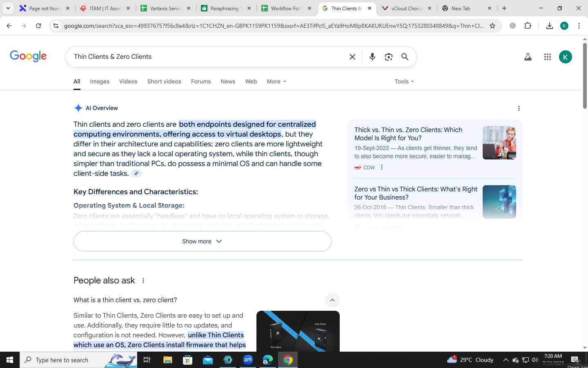Image resolution: width=588 pixels, height=368 pixels.
Task: Open the taskbar clock and date
Action: [553, 360]
